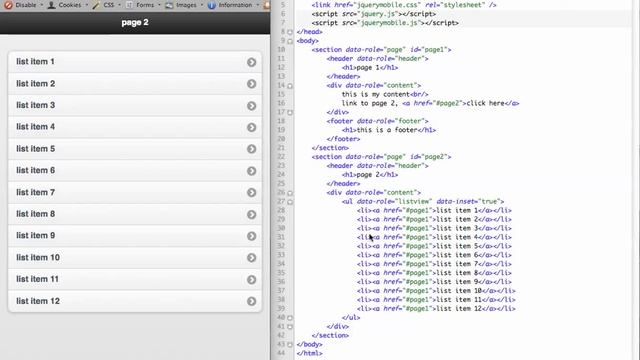640x360 pixels.
Task: Toggle the </div> fold marker at line 41
Action: pos(290,327)
